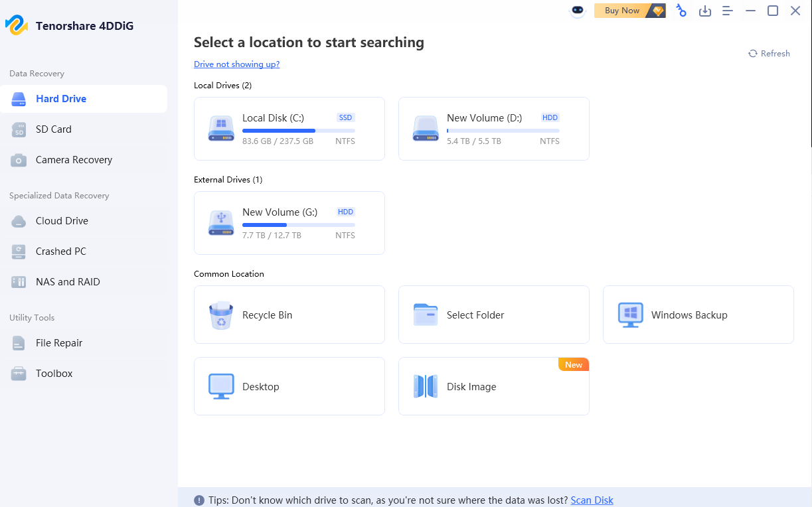This screenshot has height=507, width=812.
Task: Select SD Card recovery mode
Action: [84, 129]
